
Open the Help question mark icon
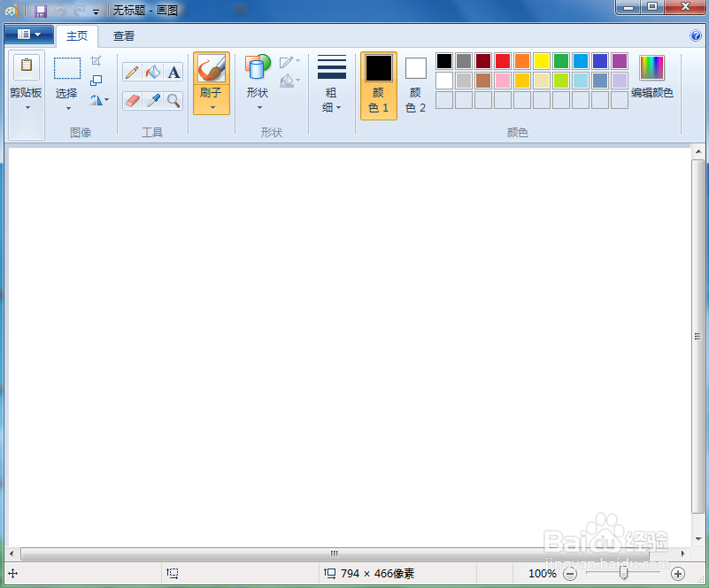coord(696,35)
